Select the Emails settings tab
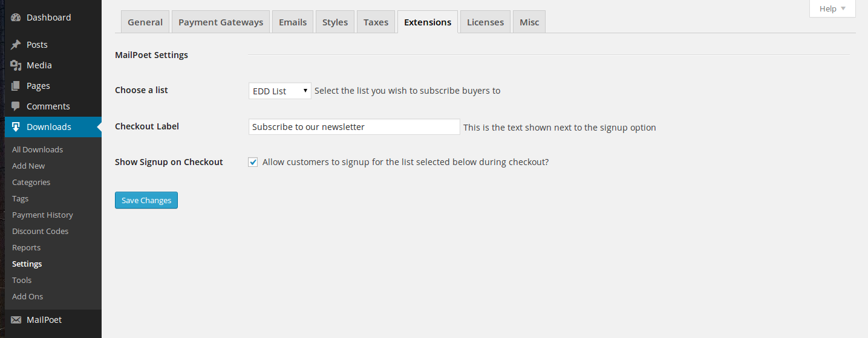 click(293, 22)
